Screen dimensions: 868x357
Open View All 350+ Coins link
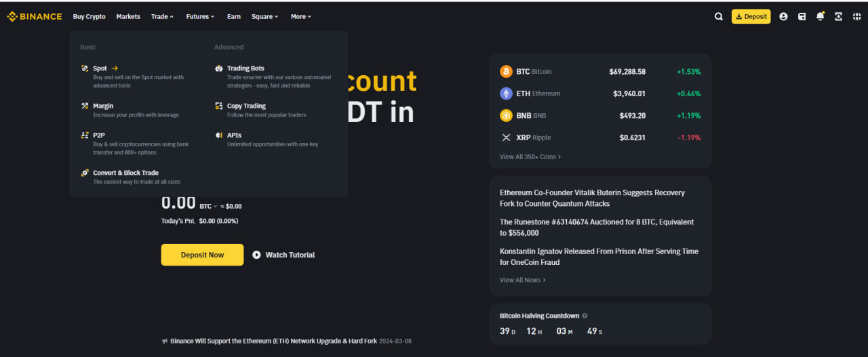coord(530,156)
